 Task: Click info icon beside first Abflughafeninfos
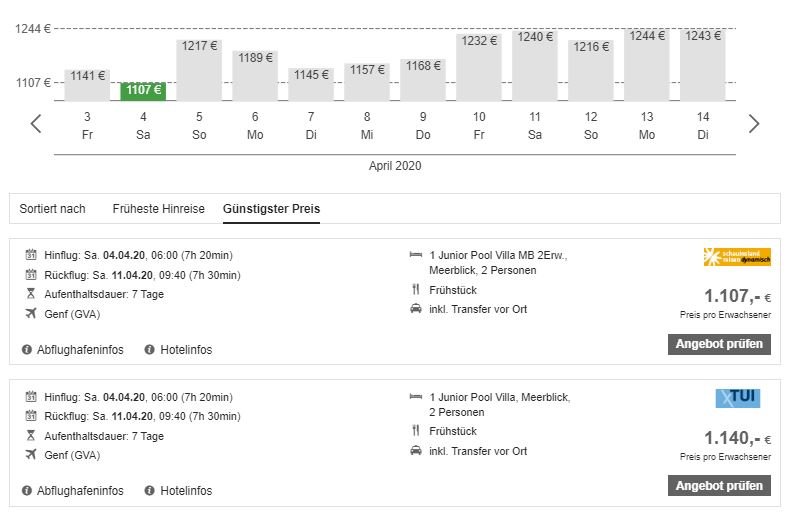click(27, 350)
